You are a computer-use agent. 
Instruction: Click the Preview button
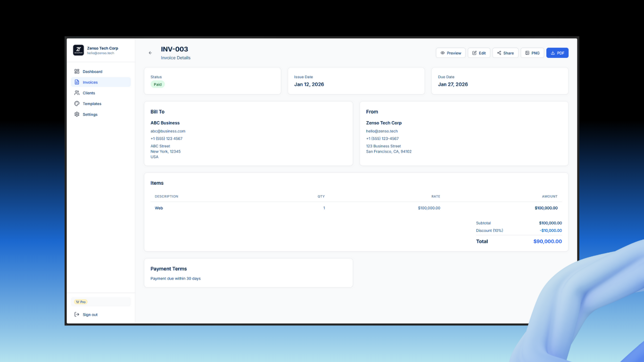pos(451,53)
